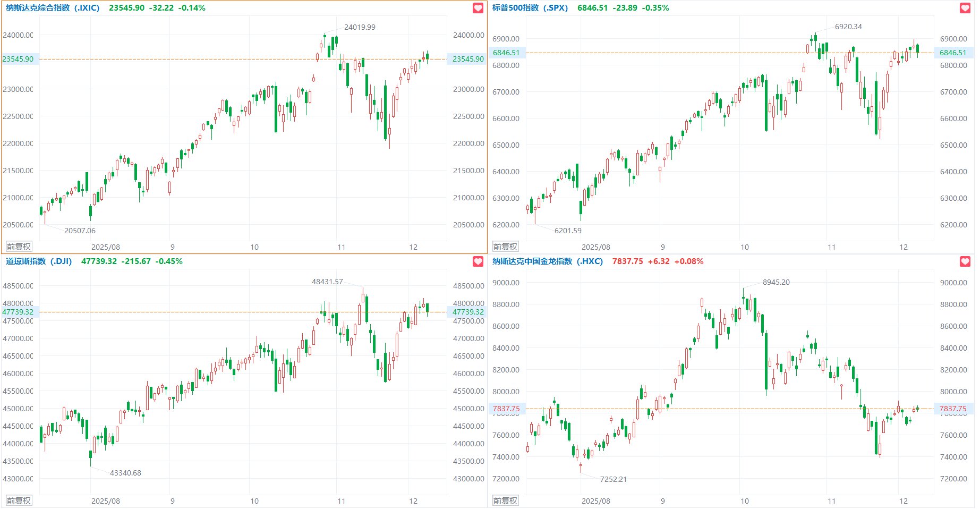
Task: Open 前复权 selector in the Dow Jones chart
Action: click(19, 500)
